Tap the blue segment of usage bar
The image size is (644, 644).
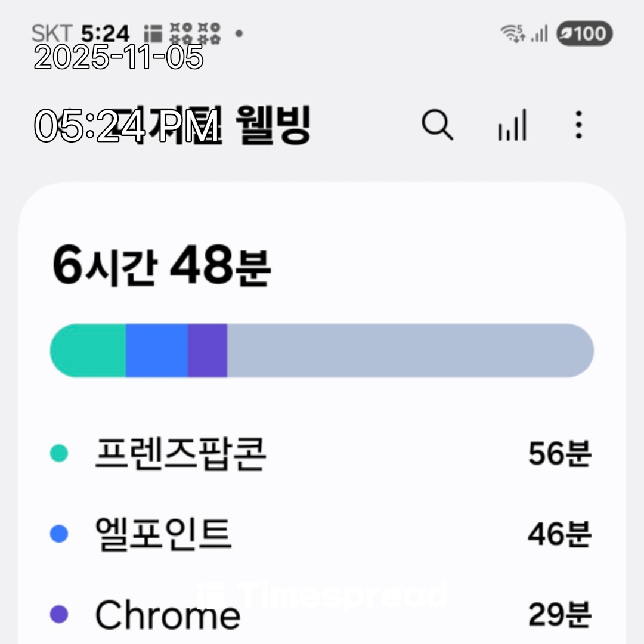pos(156,351)
